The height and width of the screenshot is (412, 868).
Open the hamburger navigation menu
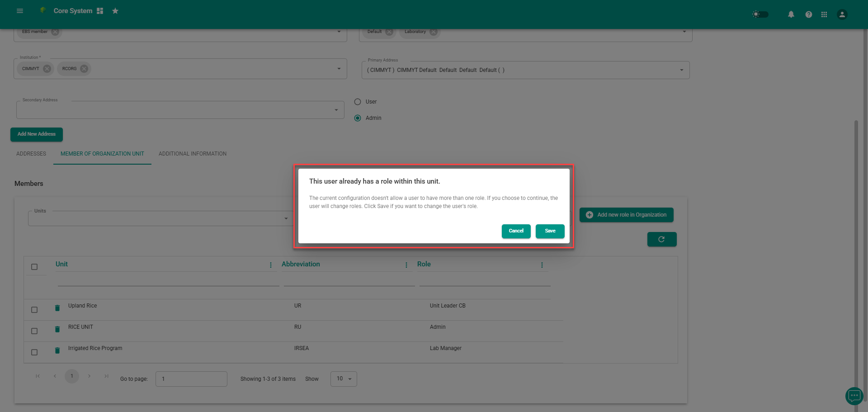pyautogui.click(x=20, y=11)
